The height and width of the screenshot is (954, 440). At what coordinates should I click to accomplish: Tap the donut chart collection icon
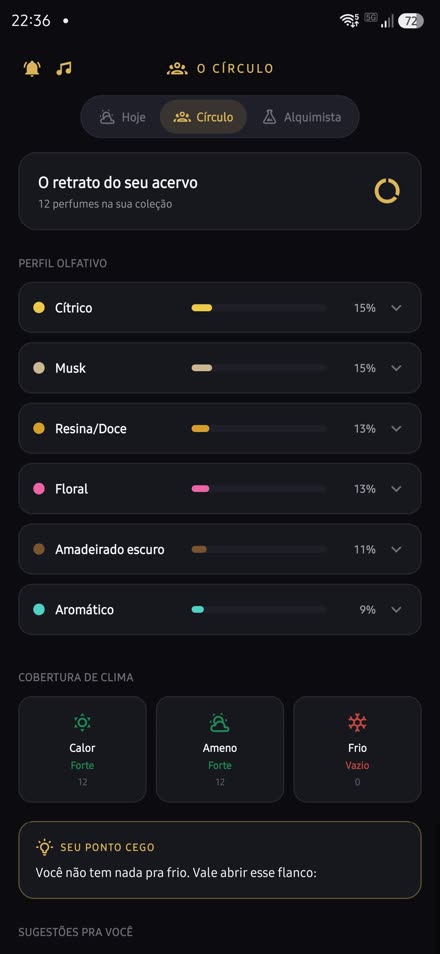click(387, 191)
